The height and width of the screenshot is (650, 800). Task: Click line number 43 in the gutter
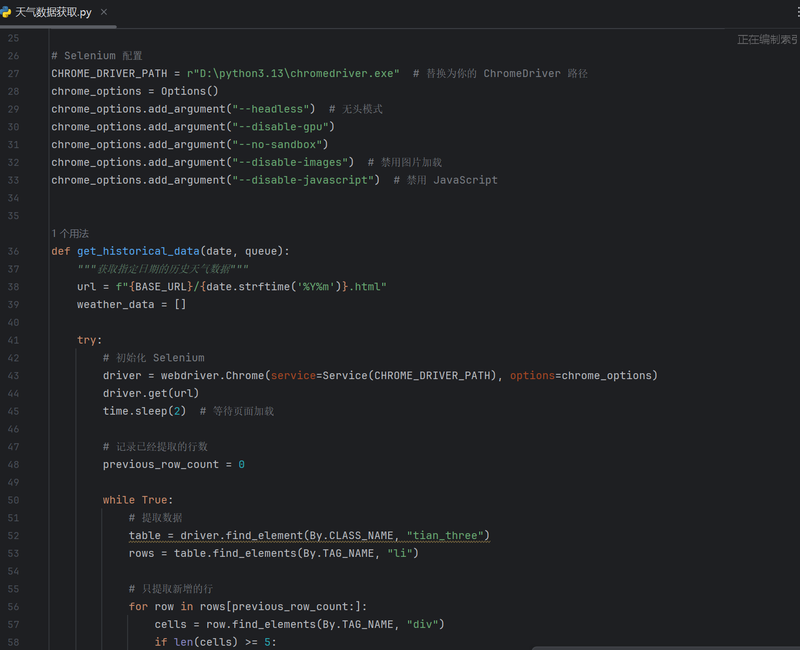(13, 376)
